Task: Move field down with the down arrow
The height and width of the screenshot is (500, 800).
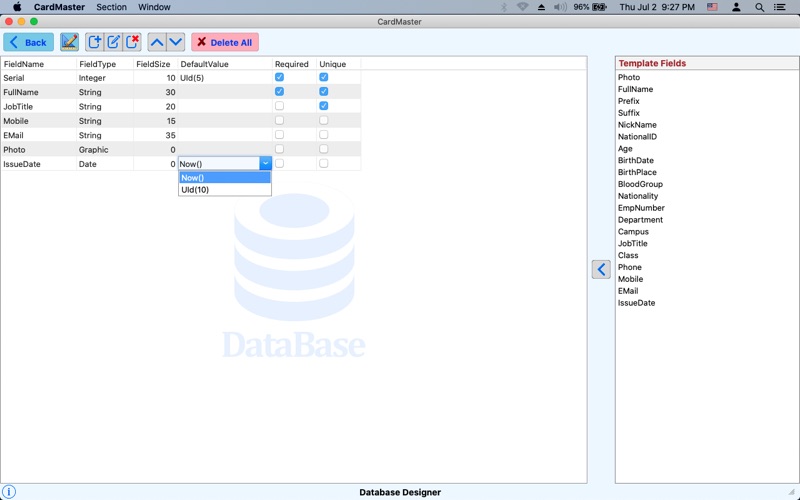Action: (176, 42)
